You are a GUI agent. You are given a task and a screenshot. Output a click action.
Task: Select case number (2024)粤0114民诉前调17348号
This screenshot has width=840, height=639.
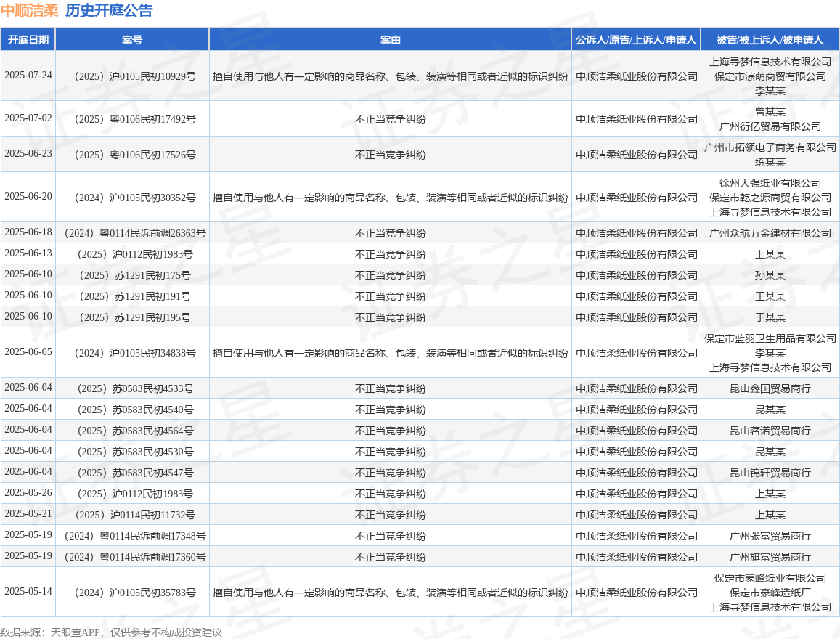point(132,536)
